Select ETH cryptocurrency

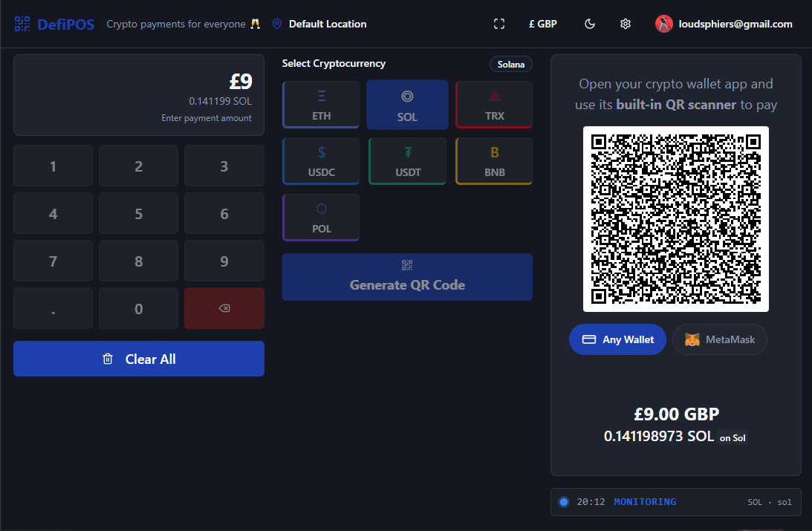[x=321, y=105]
